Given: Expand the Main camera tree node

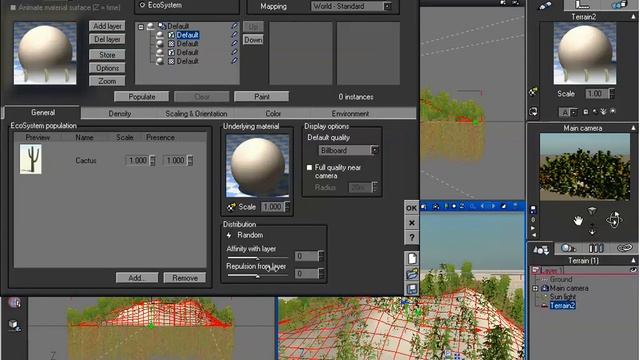Looking at the screenshot, I should click(535, 289).
